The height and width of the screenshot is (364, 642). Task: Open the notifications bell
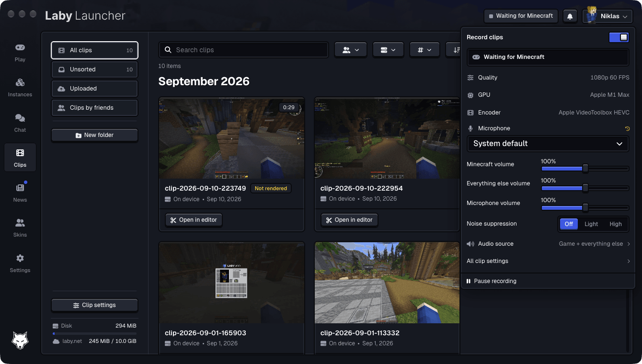[x=570, y=16]
